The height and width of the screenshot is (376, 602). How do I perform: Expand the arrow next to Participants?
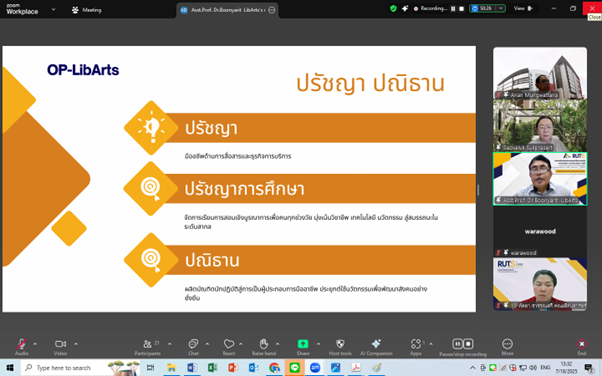pos(170,344)
